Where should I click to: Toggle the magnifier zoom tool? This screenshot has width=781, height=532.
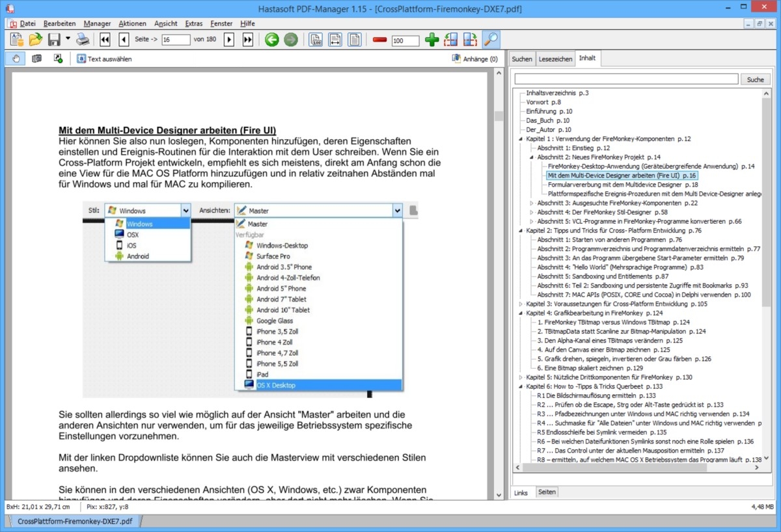click(x=491, y=40)
